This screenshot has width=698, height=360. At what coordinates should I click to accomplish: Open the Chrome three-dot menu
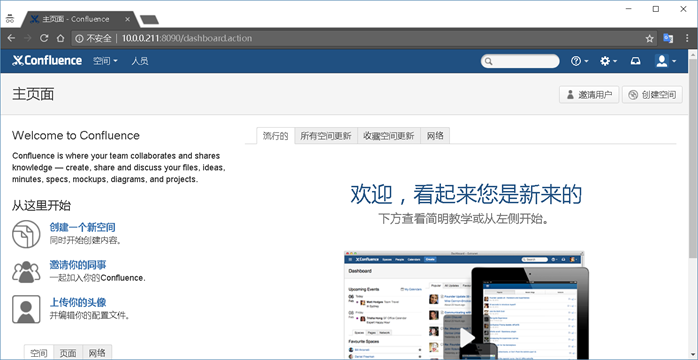pos(687,38)
